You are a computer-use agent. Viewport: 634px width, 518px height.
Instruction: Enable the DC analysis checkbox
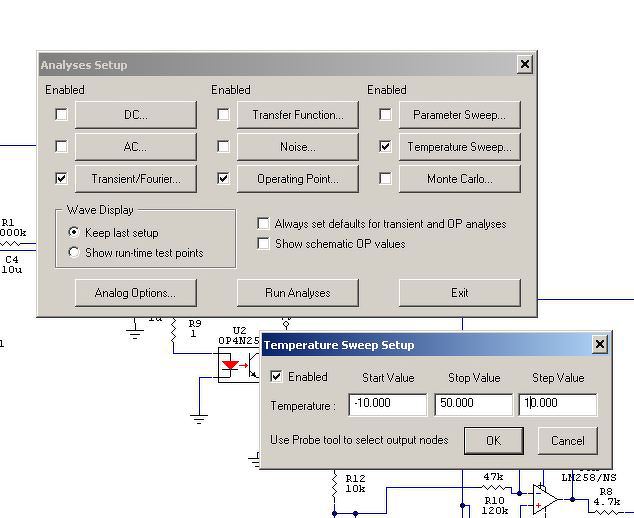61,114
